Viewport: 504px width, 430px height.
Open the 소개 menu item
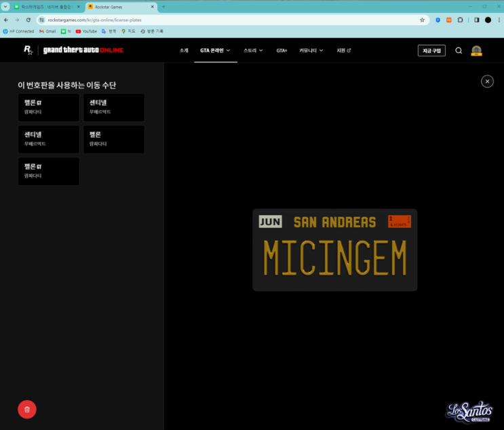184,50
